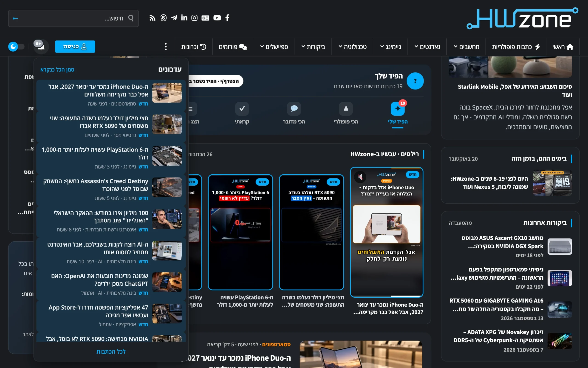This screenshot has width=588, height=368.
Task: Click the HWzone logo
Action: tap(522, 18)
